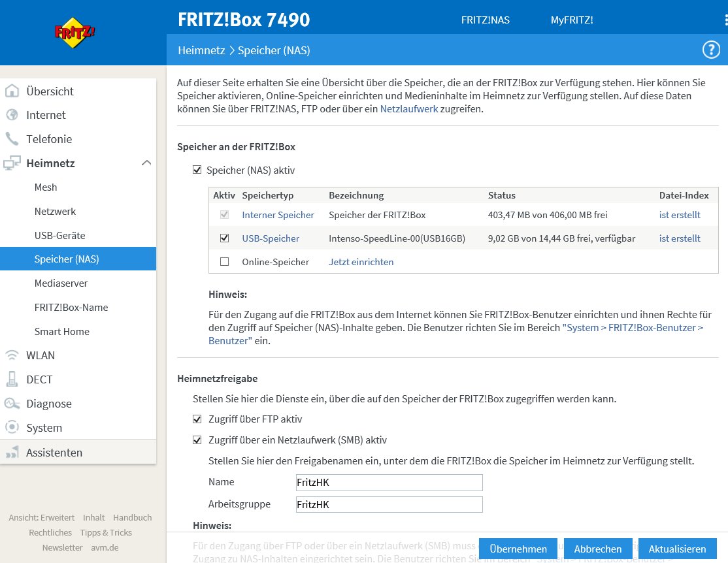Click the Bezeichnung column header
728x563 pixels.
[x=356, y=195]
